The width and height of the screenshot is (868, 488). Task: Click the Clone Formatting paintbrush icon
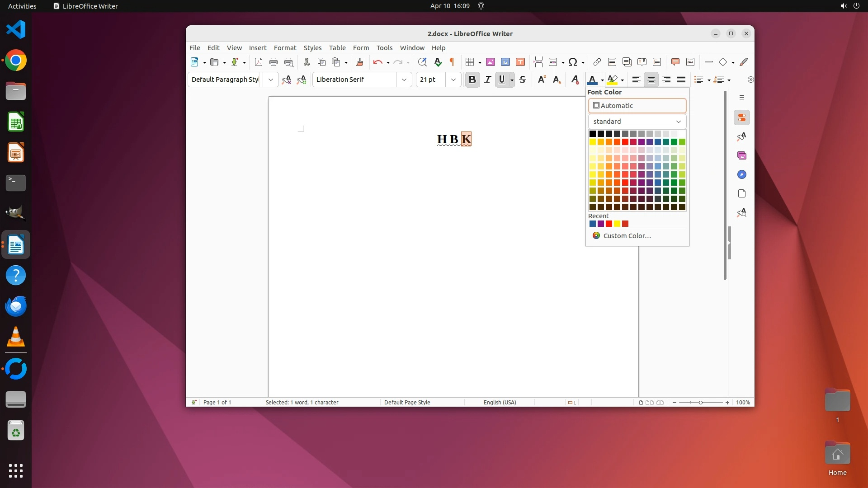(x=360, y=62)
